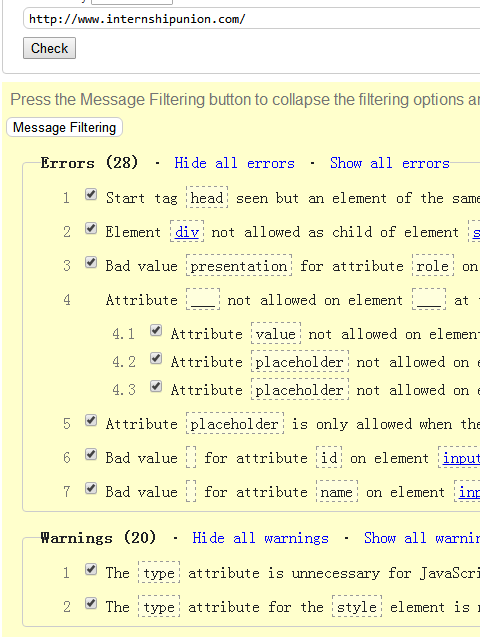This screenshot has width=480, height=637.
Task: Click Show all warnings link
Action: pyautogui.click(x=422, y=538)
